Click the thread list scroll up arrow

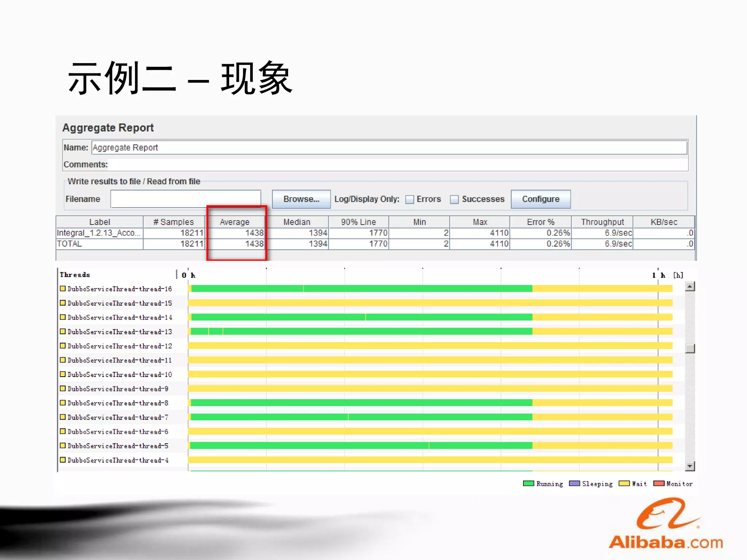pos(690,287)
